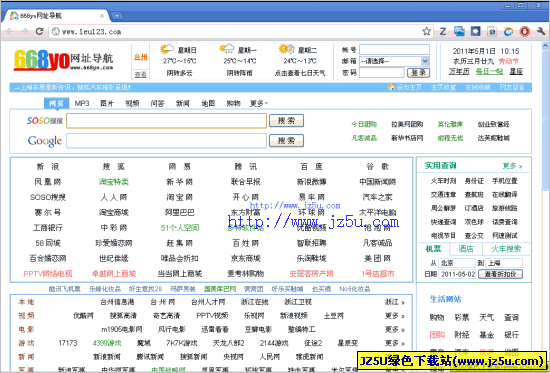Expand 浙江 in the 本地 row
The width and height of the screenshot is (550, 373).
(394, 302)
